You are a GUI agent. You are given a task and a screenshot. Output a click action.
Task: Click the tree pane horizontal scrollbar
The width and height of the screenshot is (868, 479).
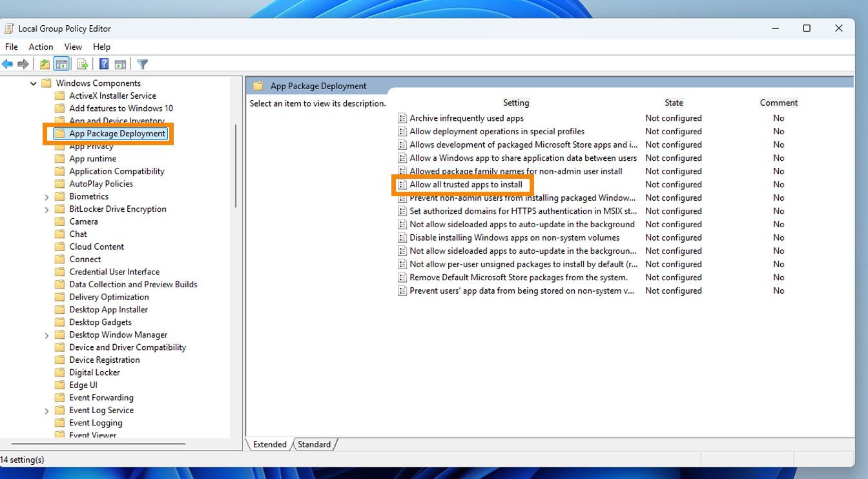98,443
